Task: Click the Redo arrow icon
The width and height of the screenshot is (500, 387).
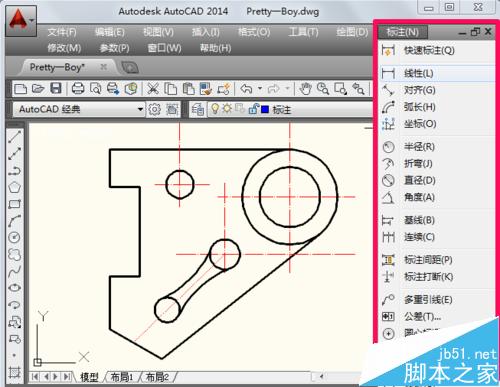Action: 273,89
